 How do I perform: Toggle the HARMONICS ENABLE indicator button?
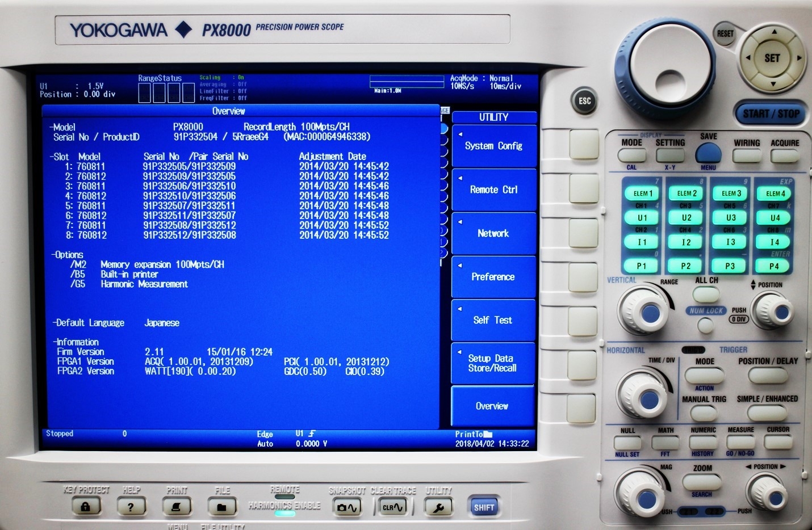284,514
